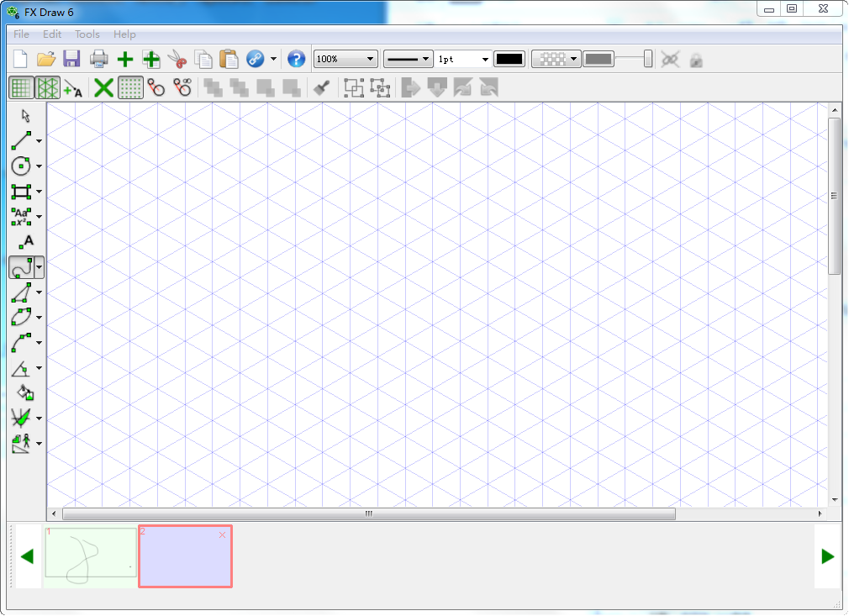Change the line color swatch
Image resolution: width=849 pixels, height=616 pixels.
click(x=509, y=59)
